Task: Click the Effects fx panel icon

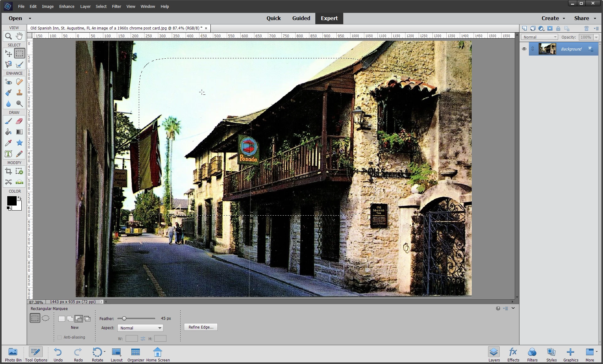Action: (513, 355)
